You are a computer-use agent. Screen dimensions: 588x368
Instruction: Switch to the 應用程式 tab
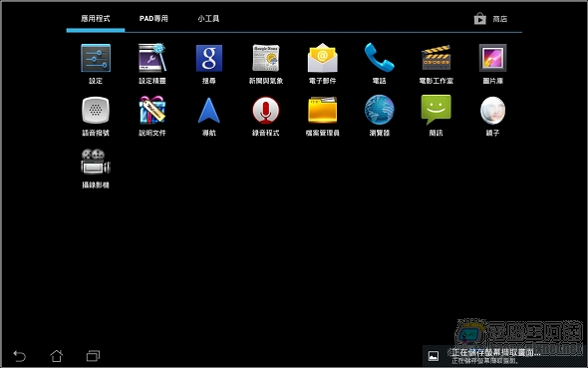click(96, 19)
